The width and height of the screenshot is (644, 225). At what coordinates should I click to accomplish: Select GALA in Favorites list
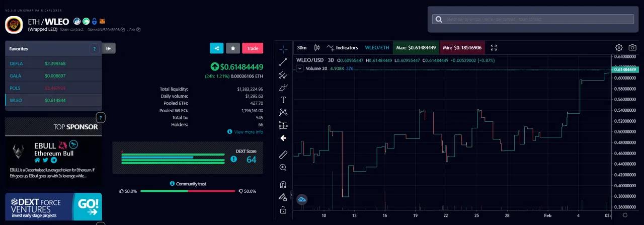(x=53, y=76)
